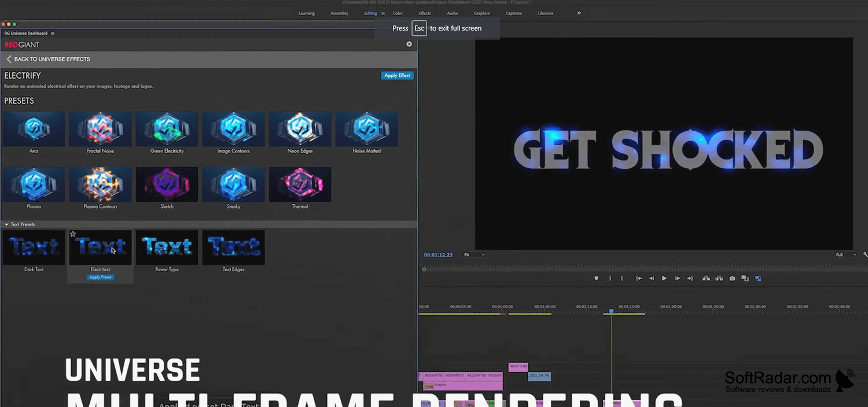868x407 pixels.
Task: Open the Program Monitor wrench settings
Action: [865, 254]
